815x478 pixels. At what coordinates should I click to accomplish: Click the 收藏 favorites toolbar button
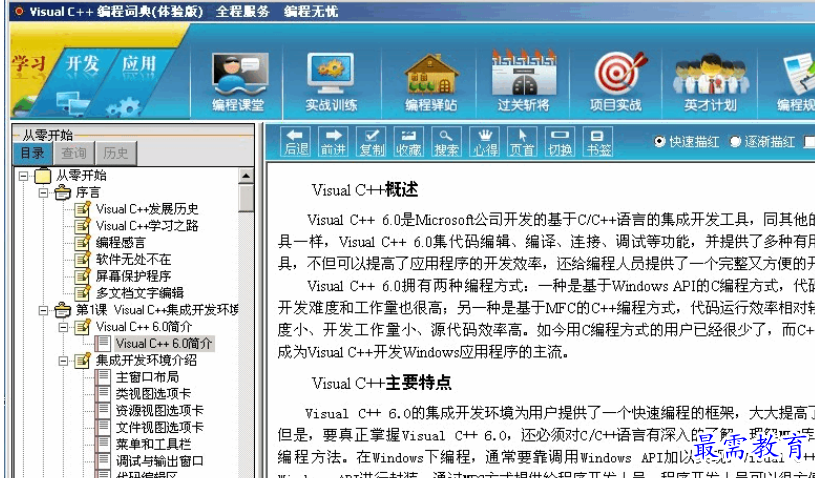coord(409,142)
